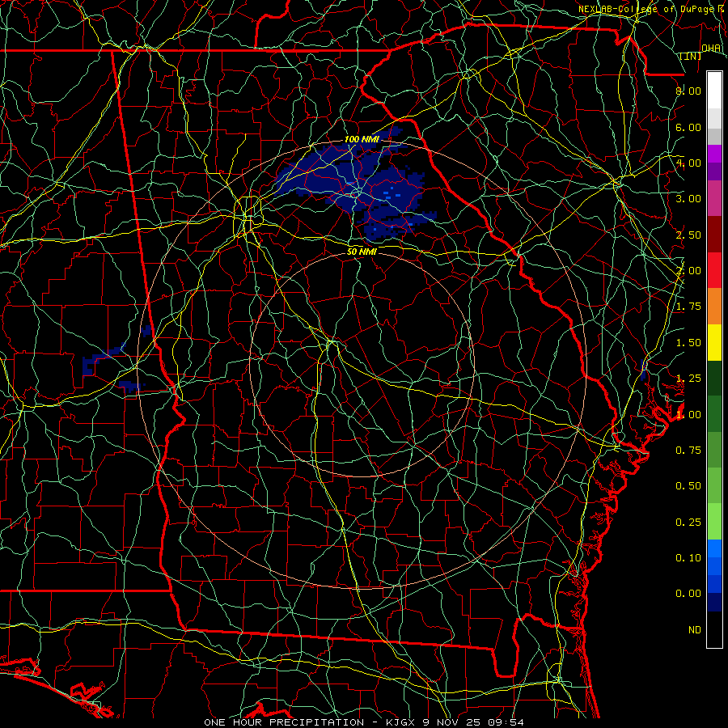The height and width of the screenshot is (728, 728).
Task: Select the pink legend swatch beside 3.00
Action: click(x=714, y=198)
